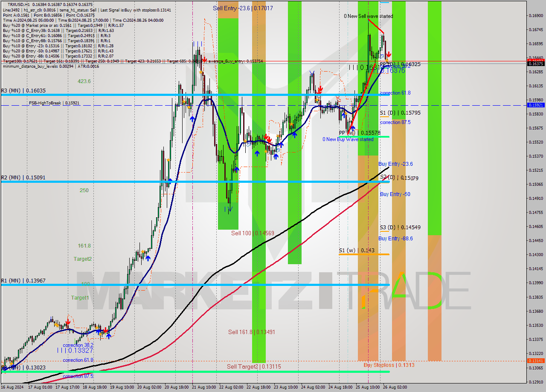
Task: Select the 'S1 (w) | 0.143' support label
Action: tap(357, 251)
